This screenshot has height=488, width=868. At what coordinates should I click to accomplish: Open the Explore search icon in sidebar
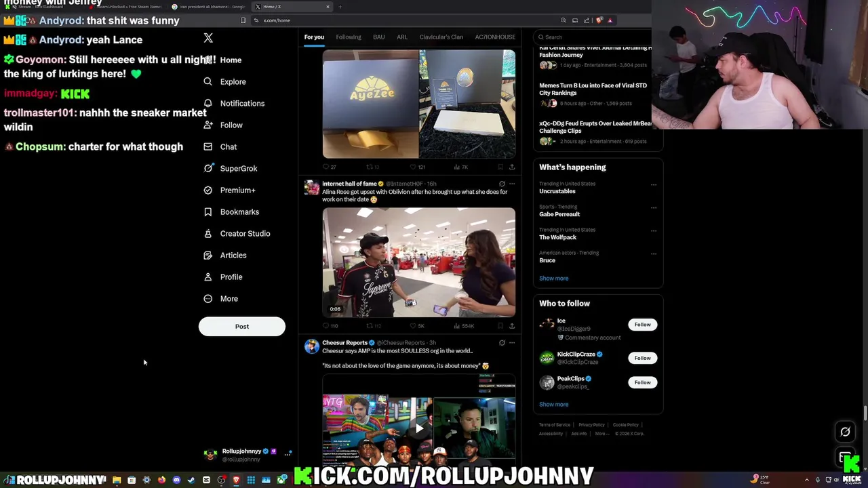point(208,81)
